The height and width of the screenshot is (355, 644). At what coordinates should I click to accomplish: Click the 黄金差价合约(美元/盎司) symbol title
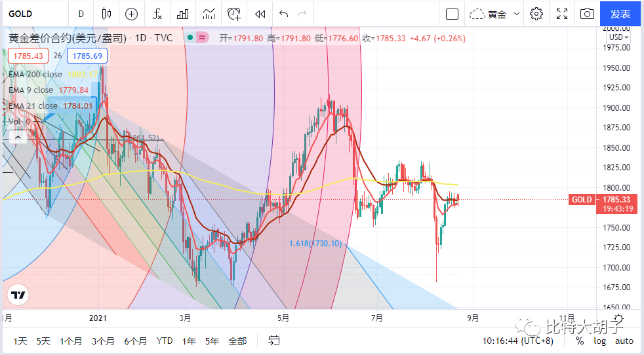coord(68,38)
